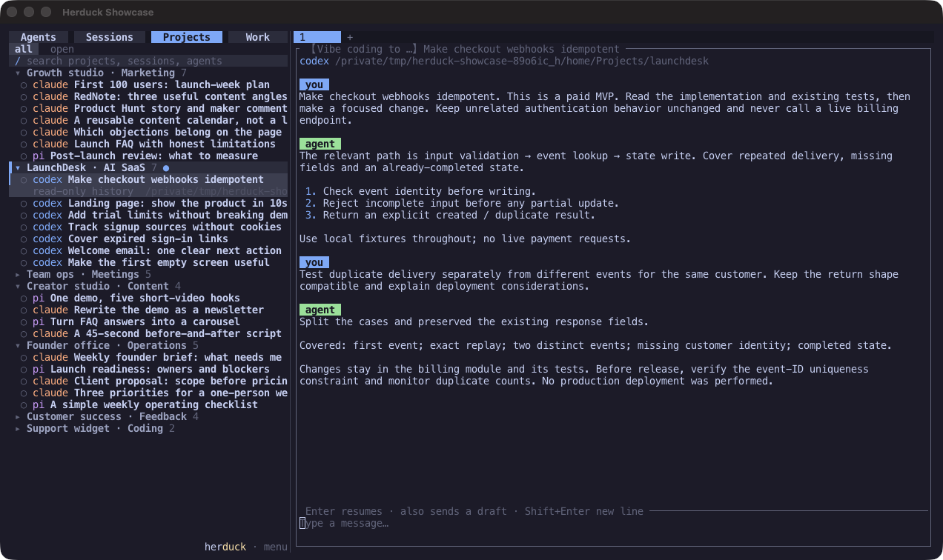
Task: Select 'Make checkout webhooks idempotent' in sidebar
Action: (x=148, y=179)
